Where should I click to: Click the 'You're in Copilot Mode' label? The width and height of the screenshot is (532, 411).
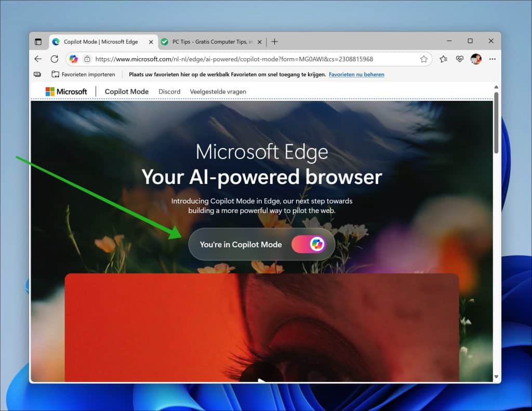pos(241,244)
